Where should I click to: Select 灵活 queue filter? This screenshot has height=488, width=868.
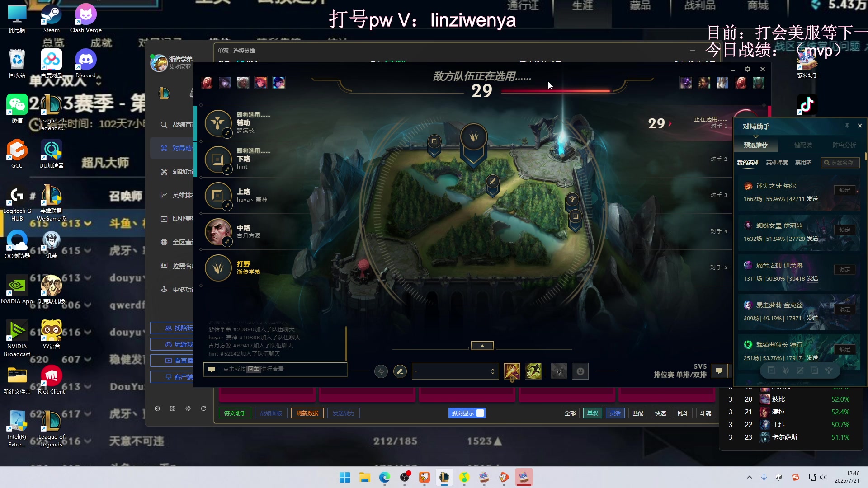pos(615,413)
